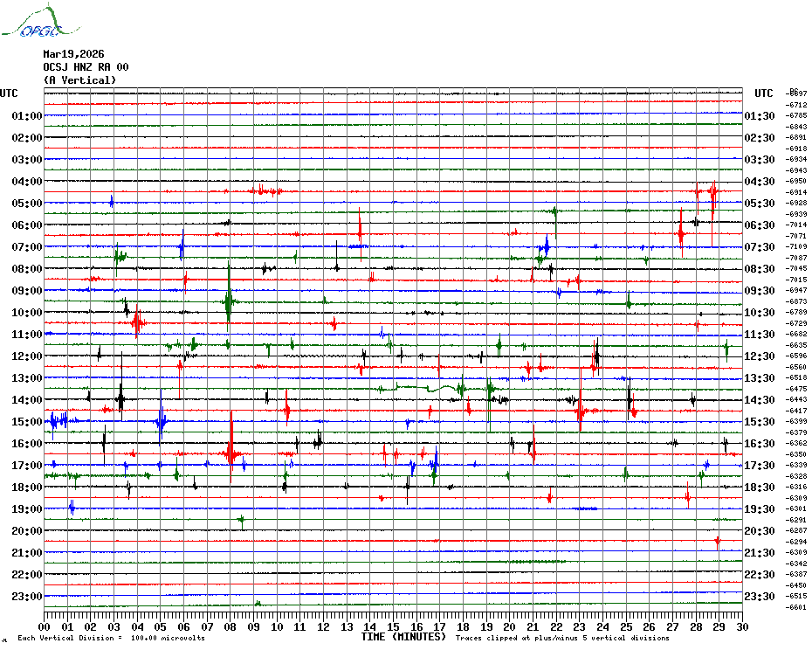This screenshot has height=650, width=812.
Task: Select the 04:00 hour label
Action: coord(27,182)
